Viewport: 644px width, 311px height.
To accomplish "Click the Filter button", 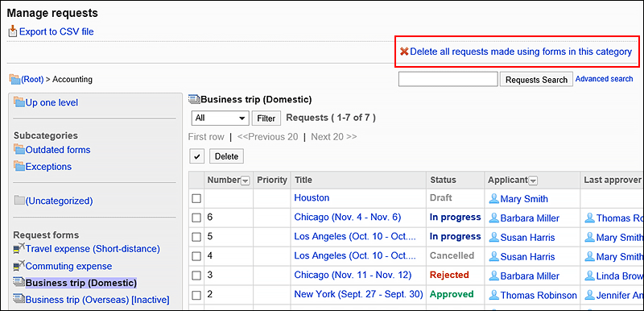I will click(266, 118).
